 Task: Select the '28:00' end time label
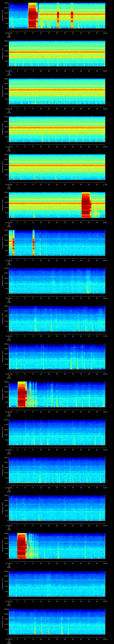tap(105, 223)
